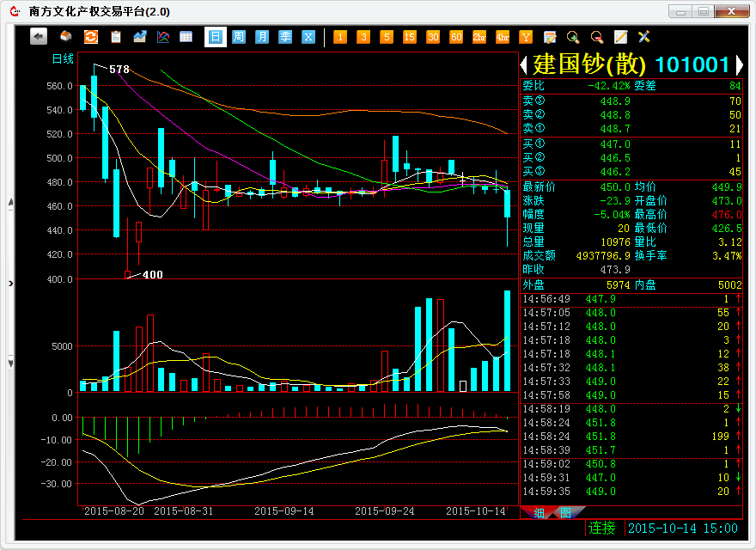Open the clipboard list icon
This screenshot has width=756, height=550.
tap(115, 36)
